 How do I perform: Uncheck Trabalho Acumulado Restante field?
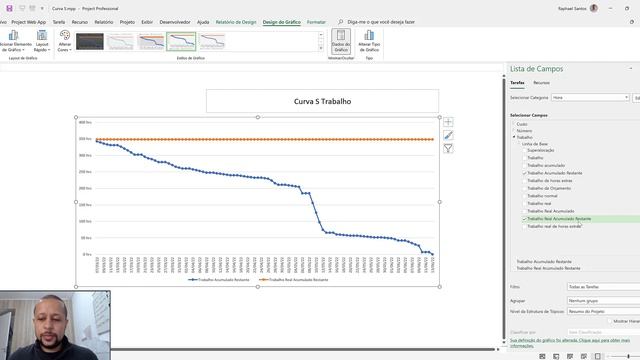(x=524, y=173)
